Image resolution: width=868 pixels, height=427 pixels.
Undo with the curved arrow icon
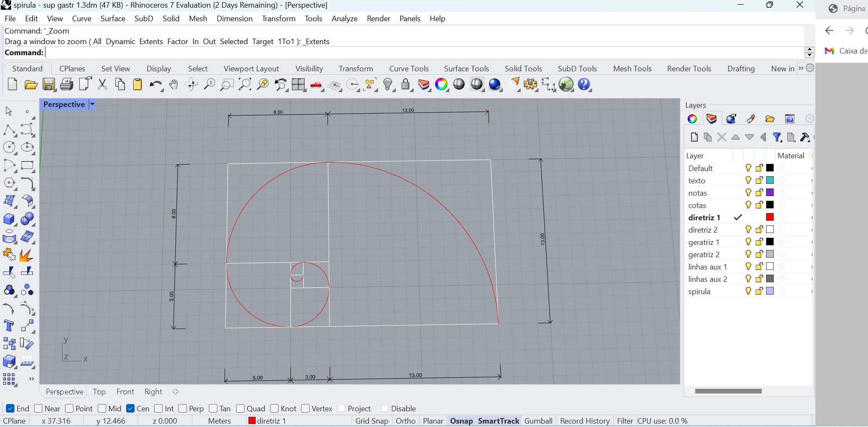(x=155, y=85)
